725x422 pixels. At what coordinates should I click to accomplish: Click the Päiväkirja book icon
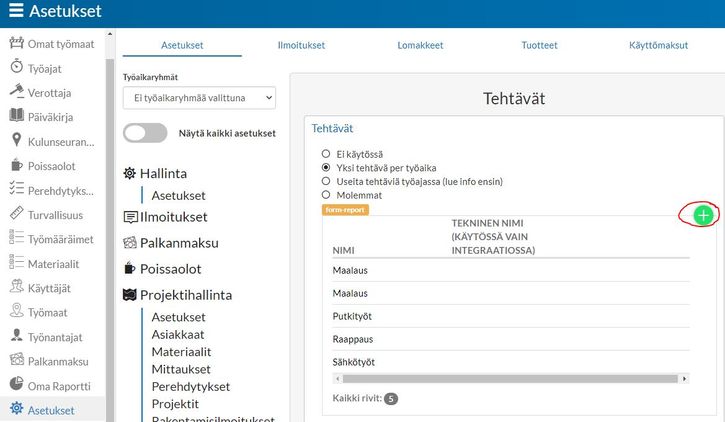click(17, 116)
